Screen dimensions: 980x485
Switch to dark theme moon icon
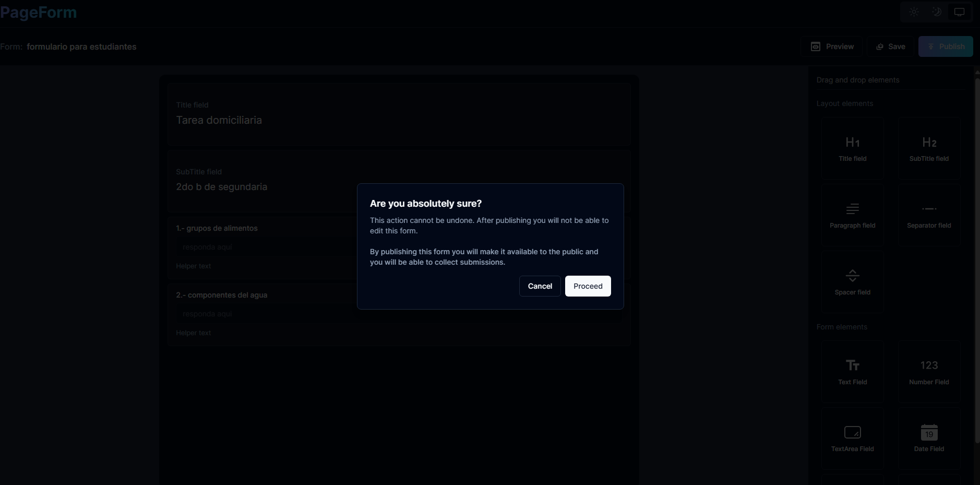(937, 12)
